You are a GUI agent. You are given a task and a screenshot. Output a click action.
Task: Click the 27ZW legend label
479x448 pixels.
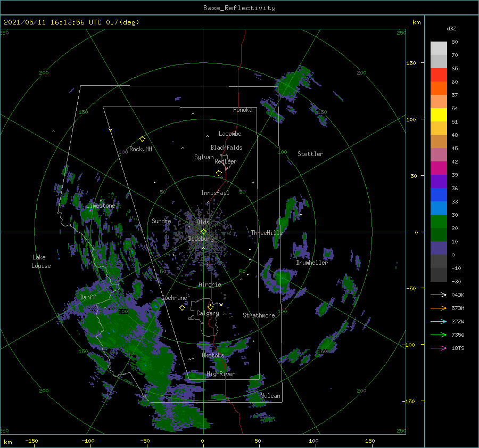click(458, 321)
